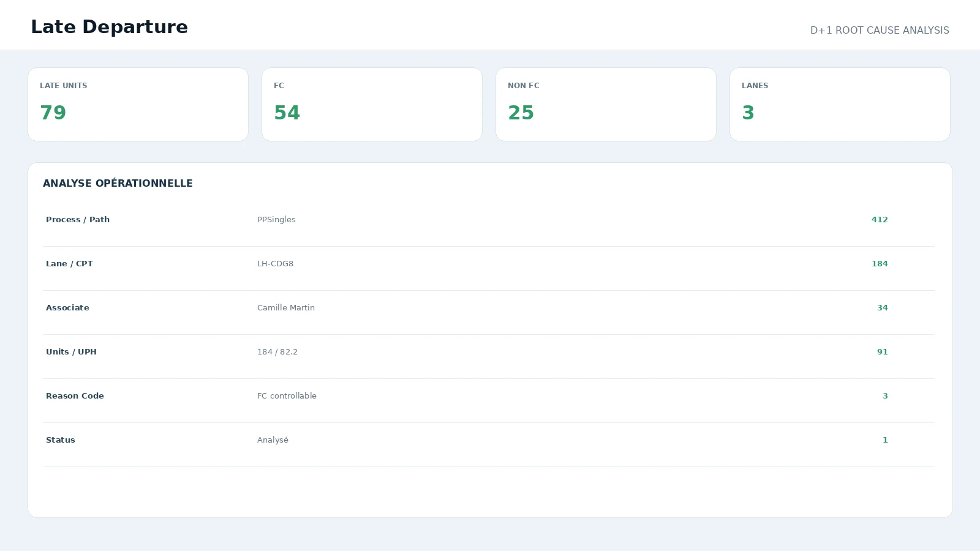Click the Units / UPH row label
Image resolution: width=980 pixels, height=551 pixels.
(x=71, y=352)
